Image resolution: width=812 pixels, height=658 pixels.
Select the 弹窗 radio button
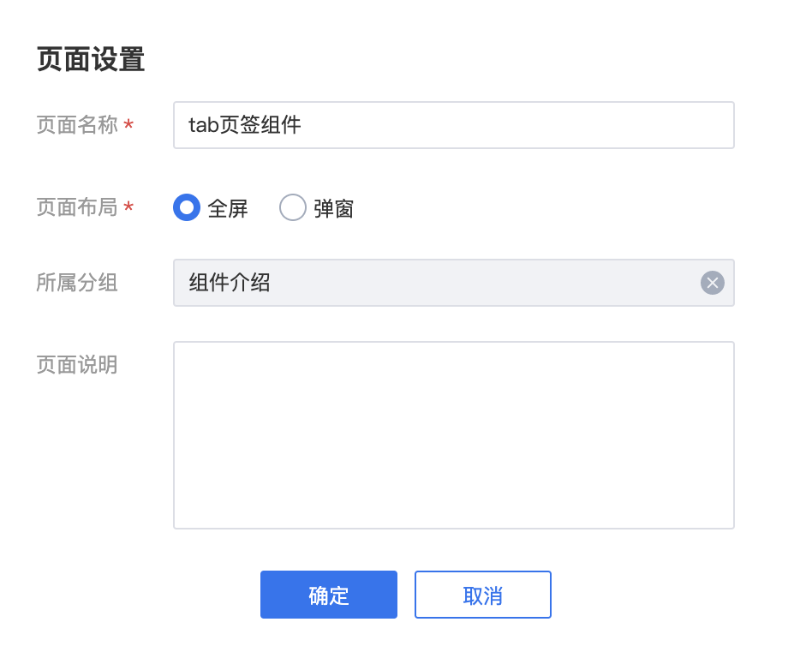[x=293, y=207]
